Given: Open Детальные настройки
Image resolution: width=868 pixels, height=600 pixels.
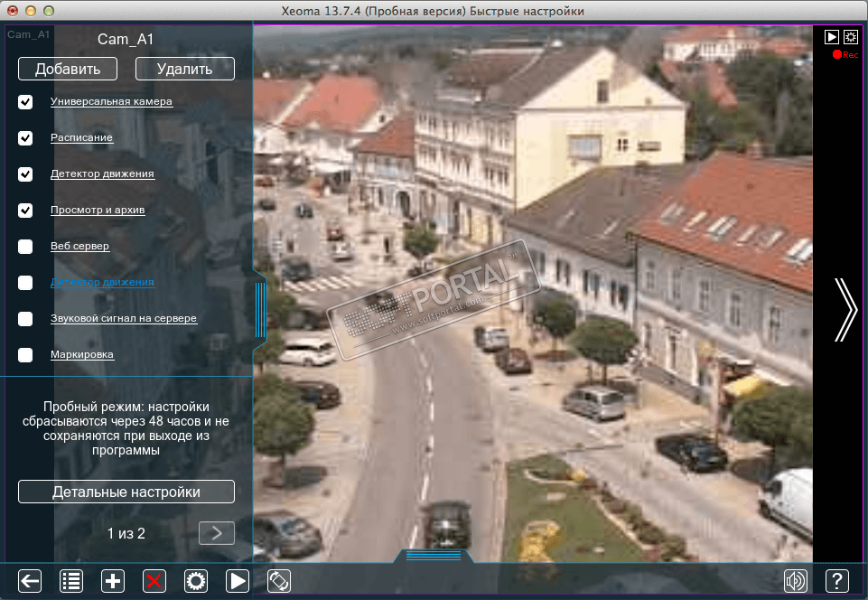Looking at the screenshot, I should coord(126,492).
